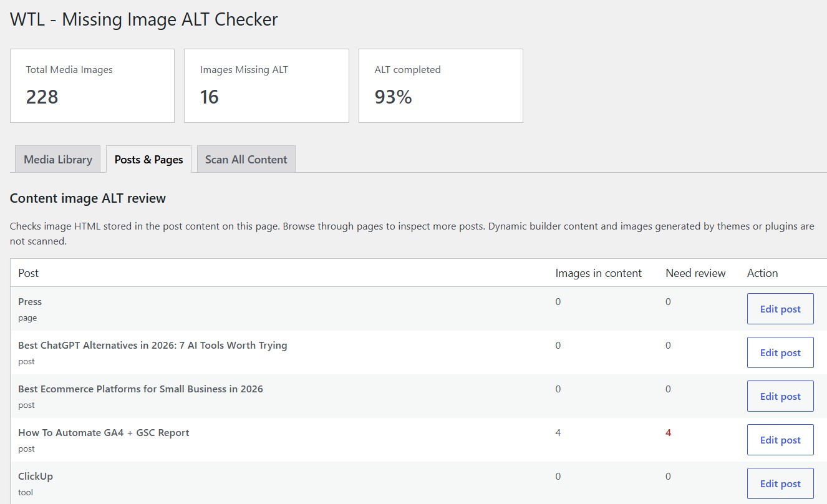Click the 16 missing ALT value
This screenshot has height=504, width=827.
[210, 97]
